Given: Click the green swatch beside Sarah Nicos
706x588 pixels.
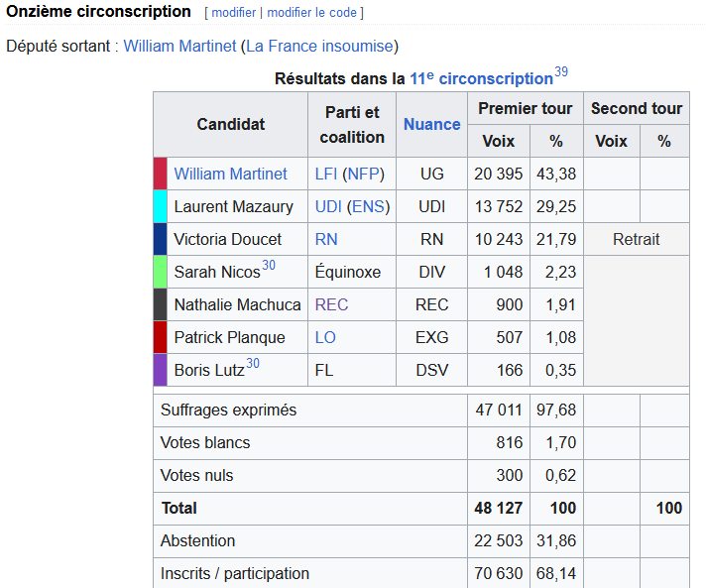Looking at the screenshot, I should (161, 272).
